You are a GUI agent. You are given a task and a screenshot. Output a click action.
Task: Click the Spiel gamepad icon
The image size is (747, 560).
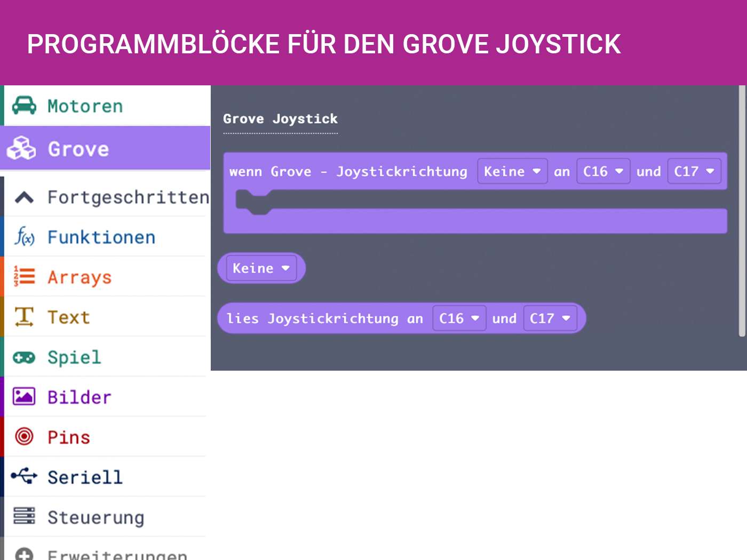24,357
